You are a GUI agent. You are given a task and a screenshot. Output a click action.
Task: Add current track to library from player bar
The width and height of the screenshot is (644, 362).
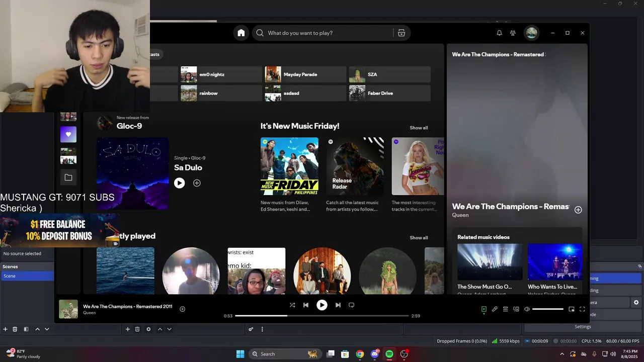[x=182, y=309]
